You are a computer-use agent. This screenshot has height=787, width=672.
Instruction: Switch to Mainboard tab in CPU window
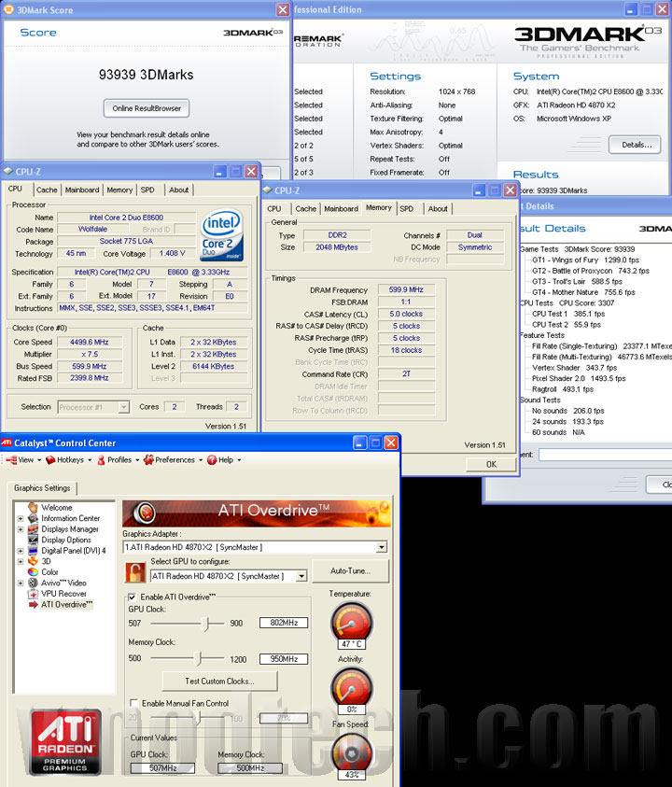point(82,190)
